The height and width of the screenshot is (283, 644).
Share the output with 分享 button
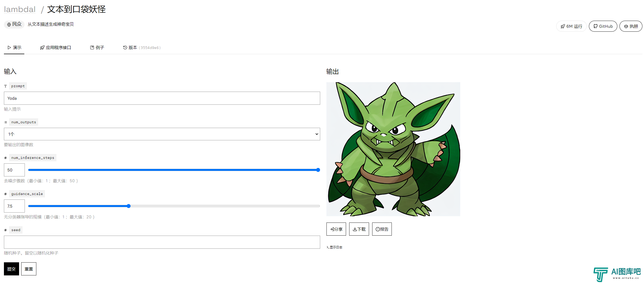coord(336,229)
